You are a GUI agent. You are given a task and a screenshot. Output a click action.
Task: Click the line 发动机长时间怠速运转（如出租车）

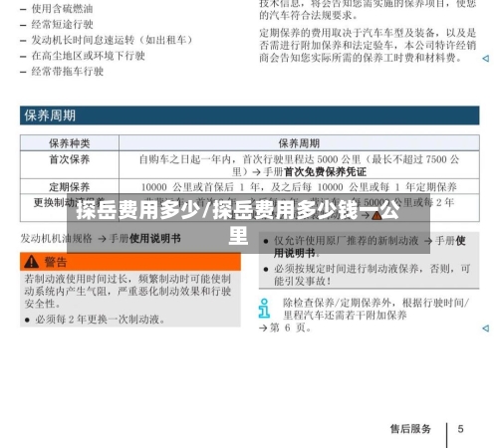click(x=113, y=40)
